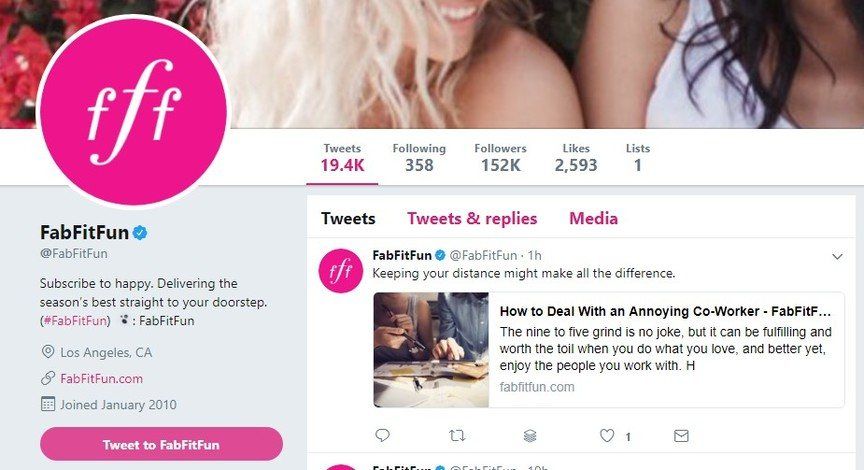Click the envelope direct message icon
The width and height of the screenshot is (864, 470).
tap(681, 436)
